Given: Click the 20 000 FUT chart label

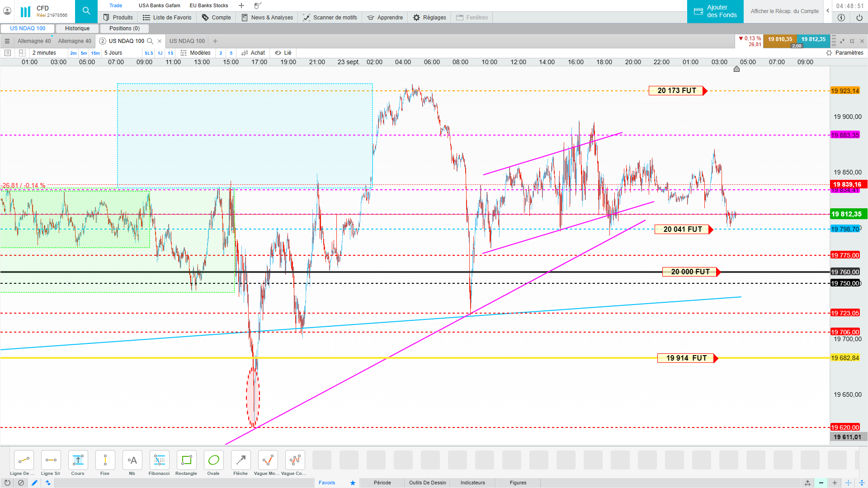Looking at the screenshot, I should pos(690,272).
